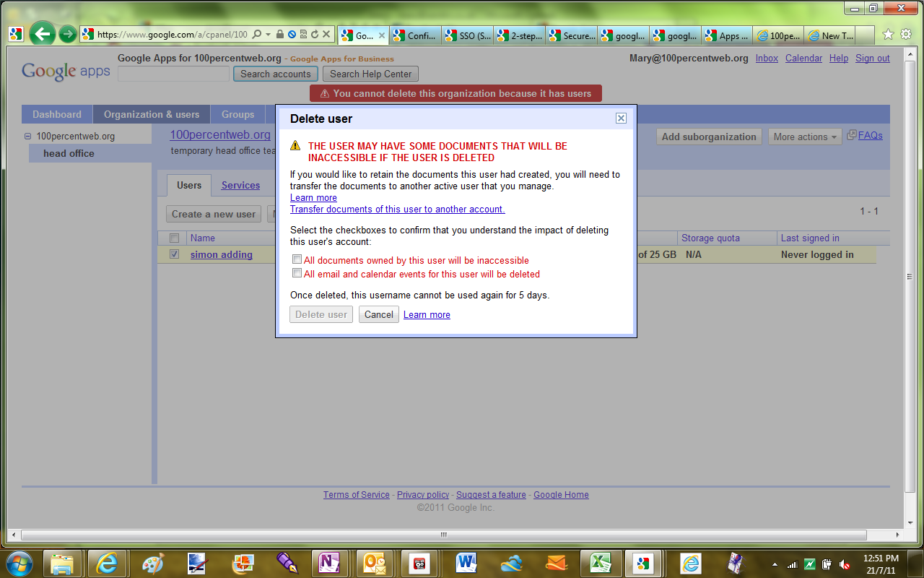924x578 pixels.
Task: Close the Delete user dialog with X
Action: tap(621, 118)
